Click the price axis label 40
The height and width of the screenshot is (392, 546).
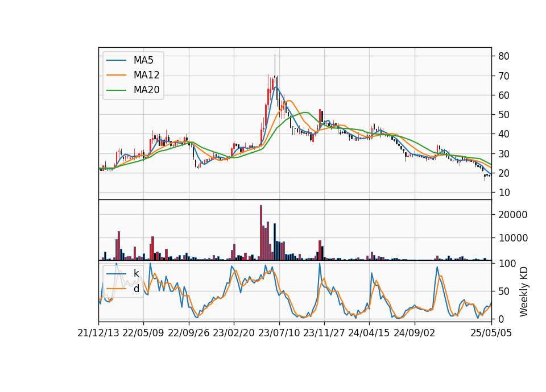click(x=503, y=134)
